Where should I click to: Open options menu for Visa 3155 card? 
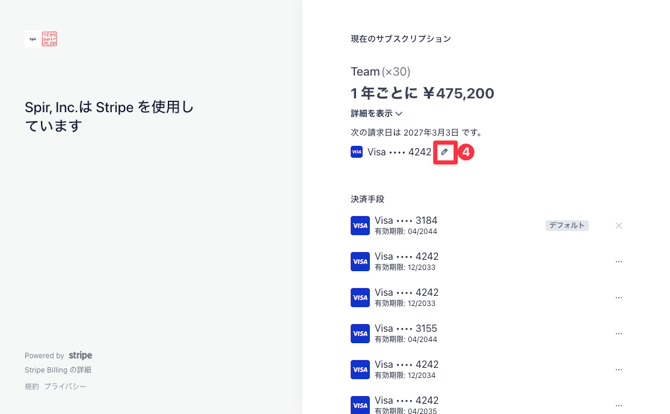(618, 333)
